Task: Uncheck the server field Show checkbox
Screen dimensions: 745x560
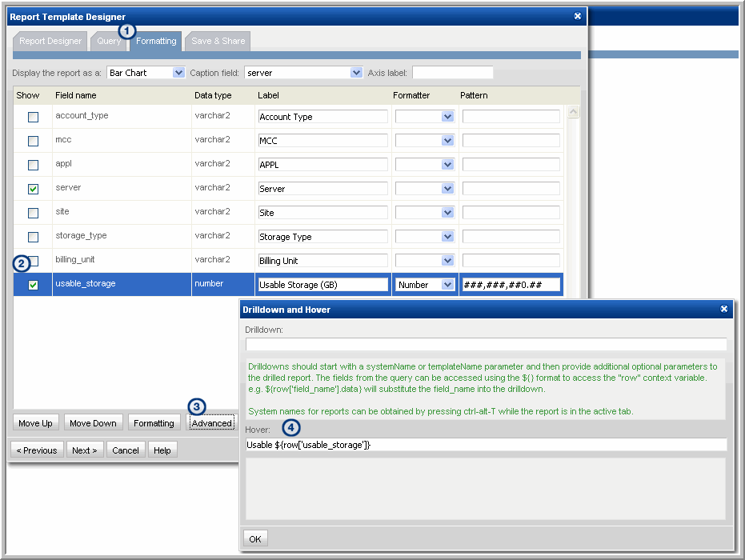Action: point(33,189)
